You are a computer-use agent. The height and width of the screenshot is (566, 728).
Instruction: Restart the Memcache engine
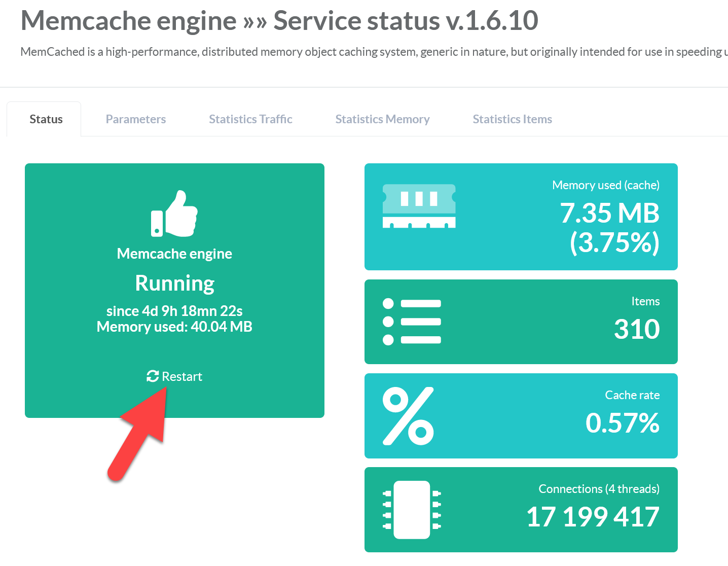174,376
